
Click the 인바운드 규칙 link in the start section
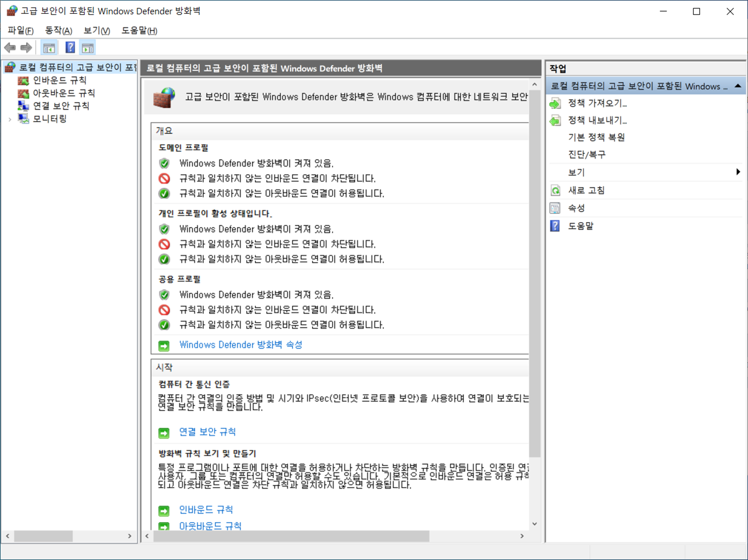[x=206, y=510]
